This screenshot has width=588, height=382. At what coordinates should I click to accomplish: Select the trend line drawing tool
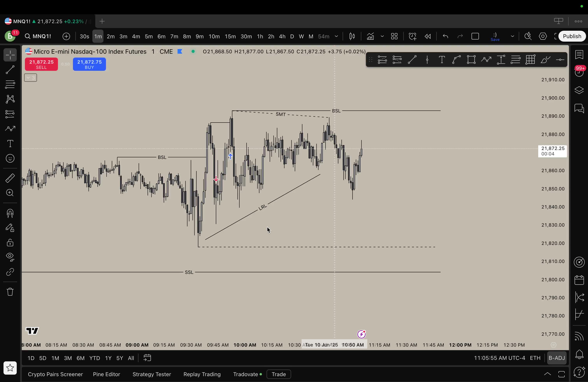coord(10,70)
